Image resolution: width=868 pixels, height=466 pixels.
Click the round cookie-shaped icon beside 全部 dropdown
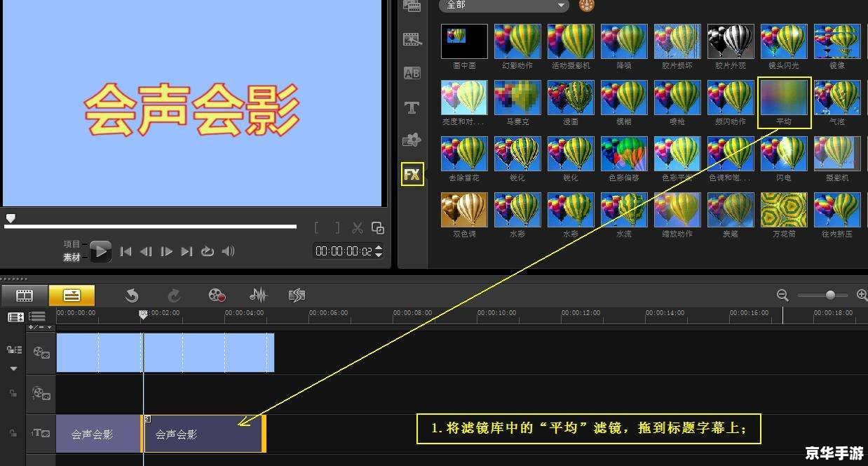coord(588,5)
